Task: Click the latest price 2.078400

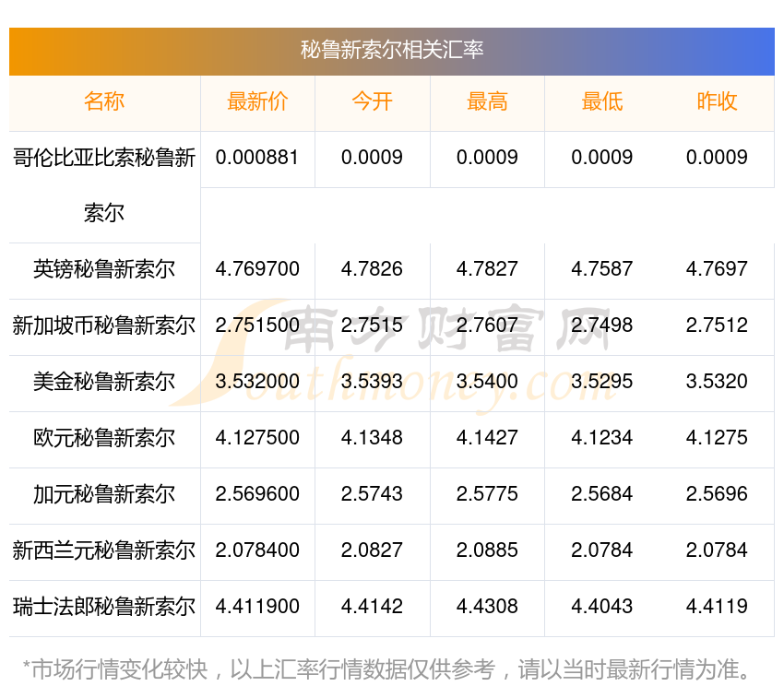Action: point(257,550)
